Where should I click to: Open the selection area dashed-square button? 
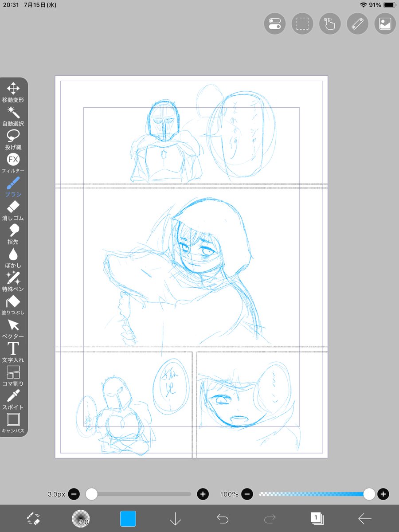tap(302, 23)
